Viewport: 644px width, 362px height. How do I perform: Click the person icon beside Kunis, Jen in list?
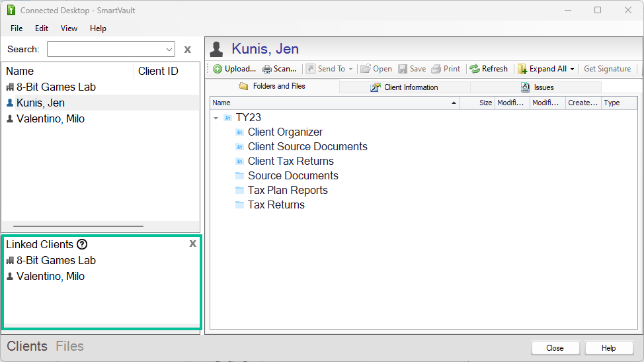tap(11, 103)
